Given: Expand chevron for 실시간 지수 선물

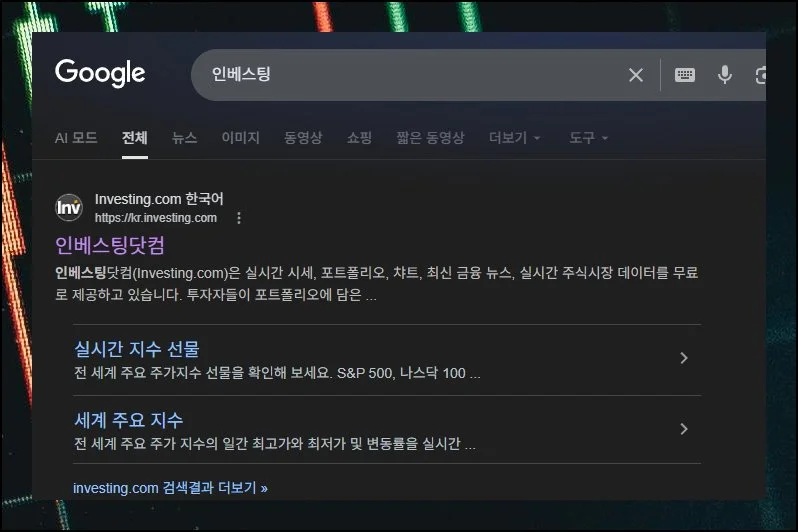Looking at the screenshot, I should tap(684, 358).
